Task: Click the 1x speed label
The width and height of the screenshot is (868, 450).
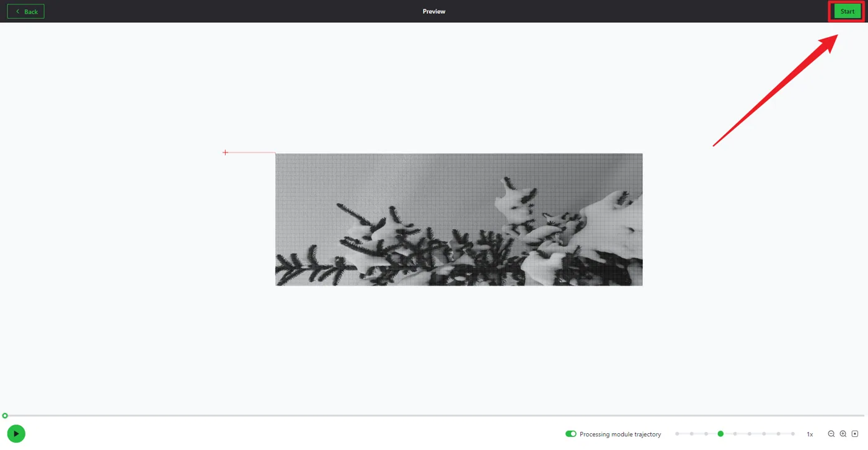Action: (810, 435)
